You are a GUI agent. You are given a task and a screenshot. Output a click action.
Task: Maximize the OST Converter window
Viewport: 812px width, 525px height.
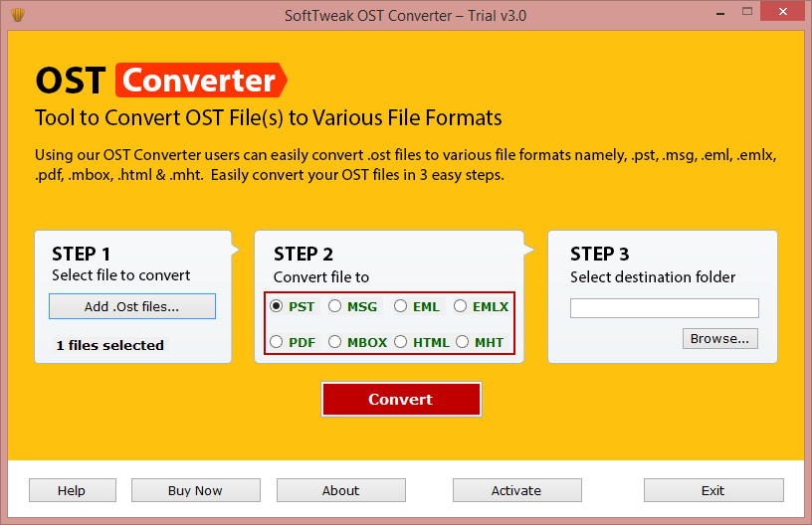(x=746, y=11)
